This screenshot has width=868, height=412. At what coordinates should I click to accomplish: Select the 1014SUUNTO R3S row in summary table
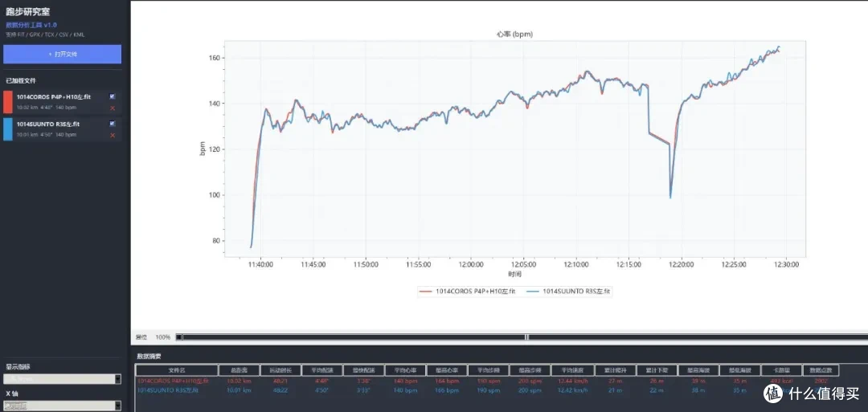487,390
